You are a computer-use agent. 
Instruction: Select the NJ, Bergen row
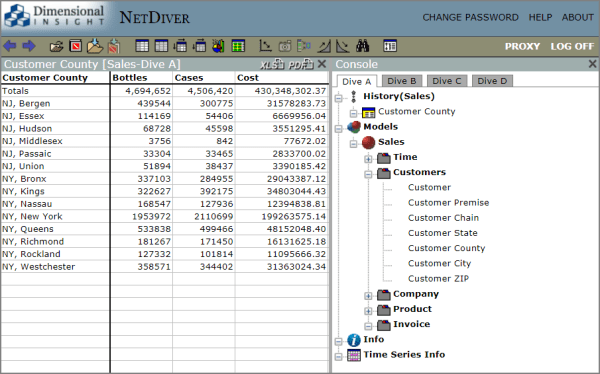[x=165, y=103]
